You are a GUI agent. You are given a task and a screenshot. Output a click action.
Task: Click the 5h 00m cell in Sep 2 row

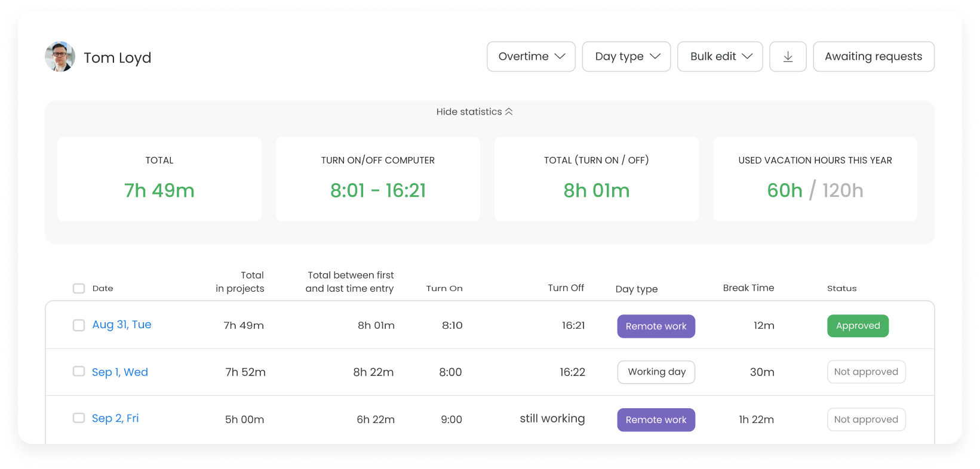point(245,419)
